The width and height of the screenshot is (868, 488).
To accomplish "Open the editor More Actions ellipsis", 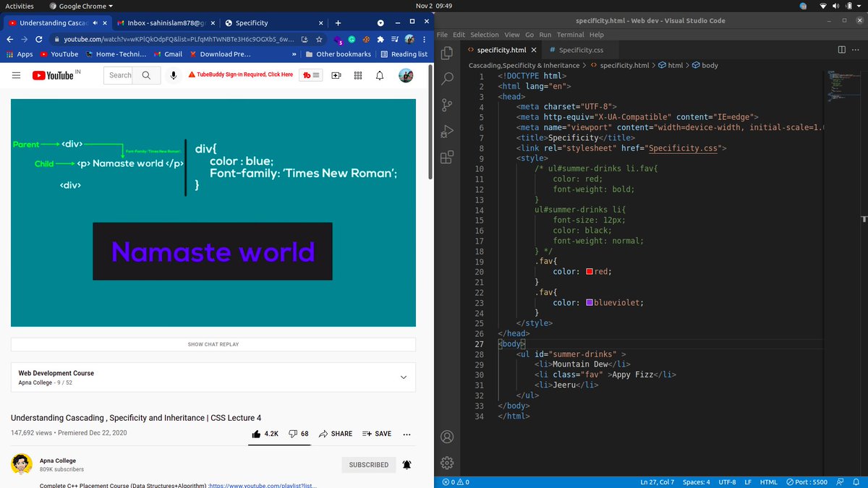I will coord(856,50).
